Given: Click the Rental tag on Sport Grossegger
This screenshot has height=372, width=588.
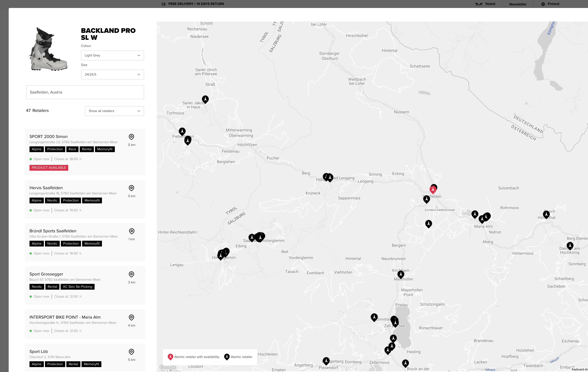Looking at the screenshot, I should [x=52, y=287].
